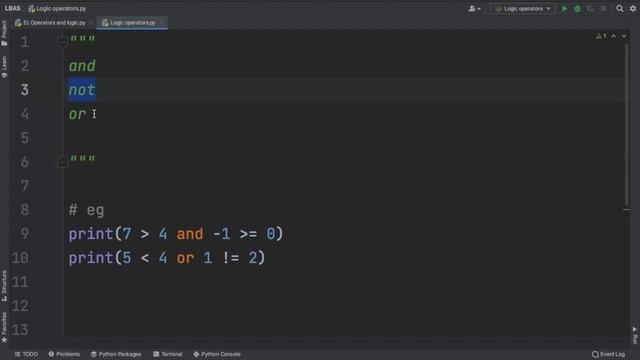Click fold end marker at line 6

coord(62,161)
